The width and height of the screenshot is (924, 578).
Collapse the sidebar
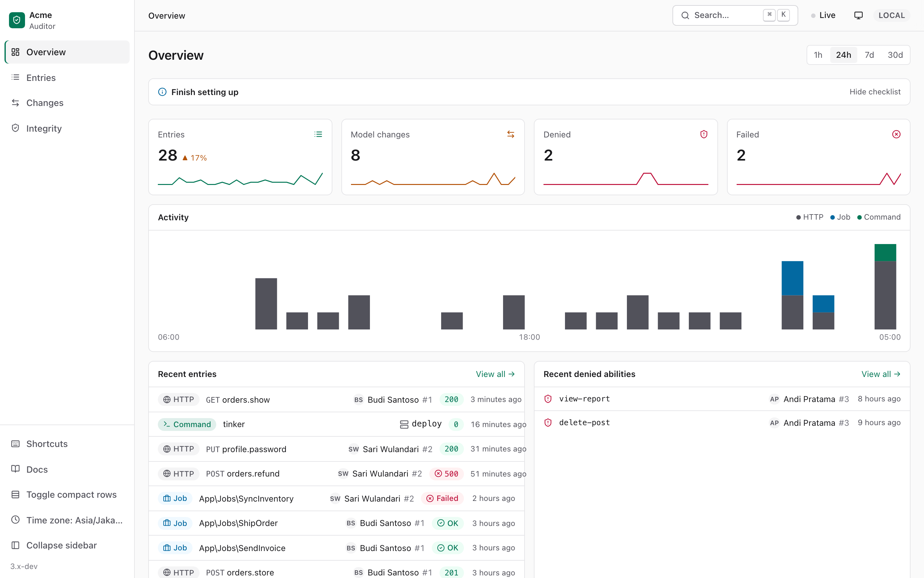pyautogui.click(x=67, y=546)
